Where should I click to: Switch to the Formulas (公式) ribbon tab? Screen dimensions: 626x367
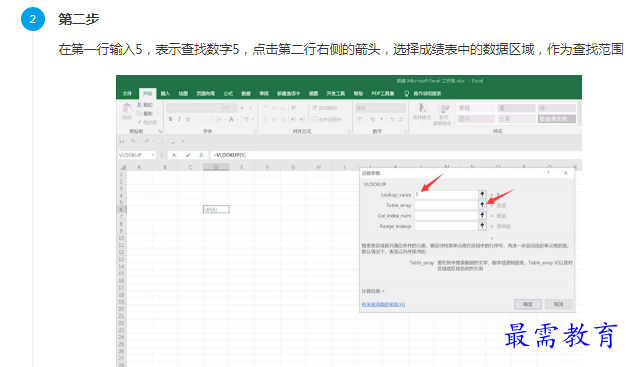pos(228,93)
